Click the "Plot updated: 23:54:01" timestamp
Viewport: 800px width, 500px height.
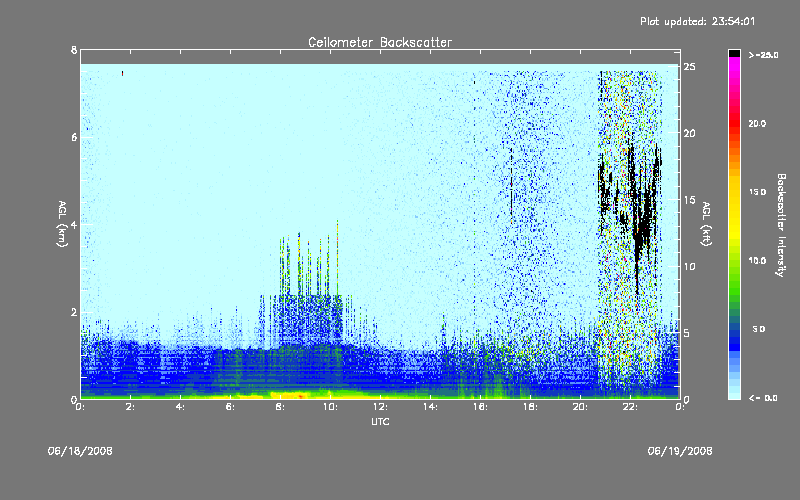697,21
